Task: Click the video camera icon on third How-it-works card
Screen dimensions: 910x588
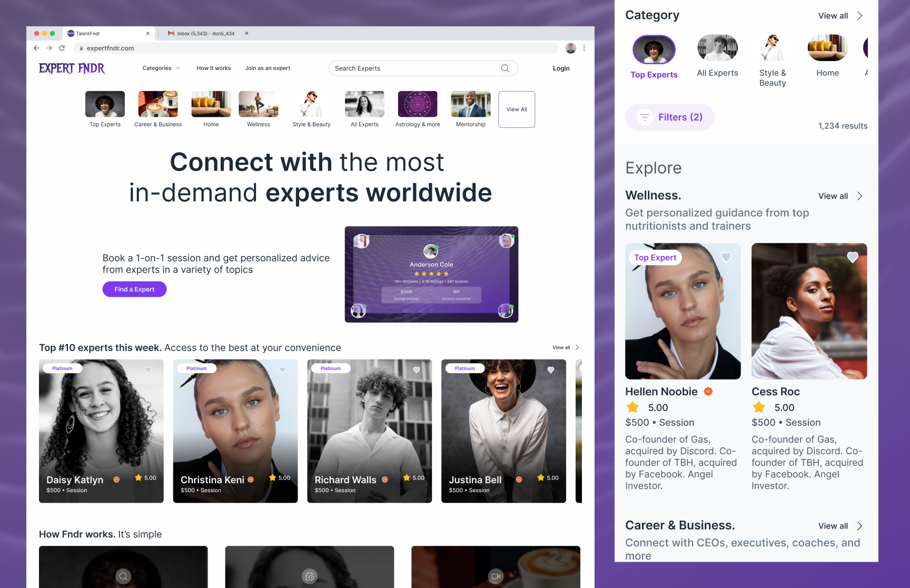Action: coord(496,576)
